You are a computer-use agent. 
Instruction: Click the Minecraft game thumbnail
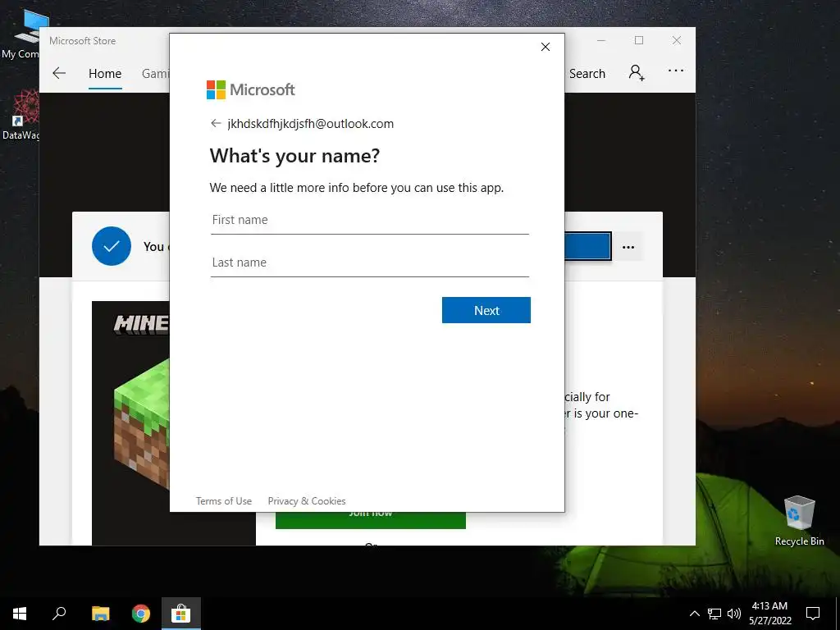pyautogui.click(x=131, y=423)
